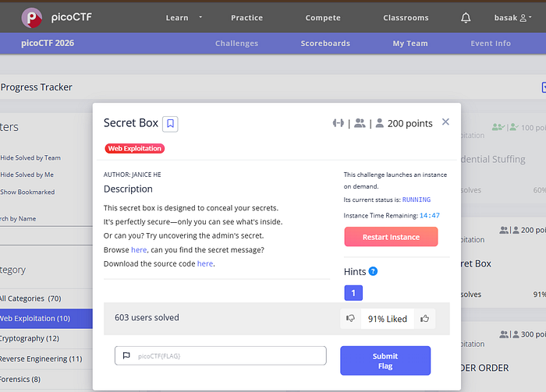
Task: Click the 'AUTHOR: JANICE HE' text
Action: click(133, 175)
